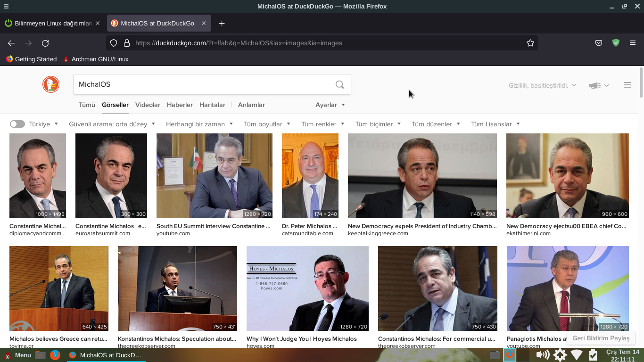Screen dimensions: 644x362
Task: Click the DuckDuckGo logo
Action: pos(51,84)
